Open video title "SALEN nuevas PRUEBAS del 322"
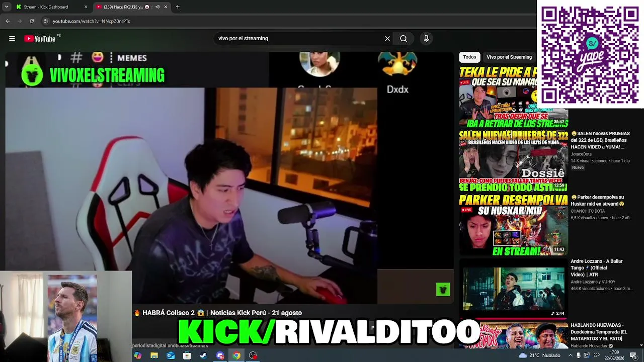 (600, 140)
